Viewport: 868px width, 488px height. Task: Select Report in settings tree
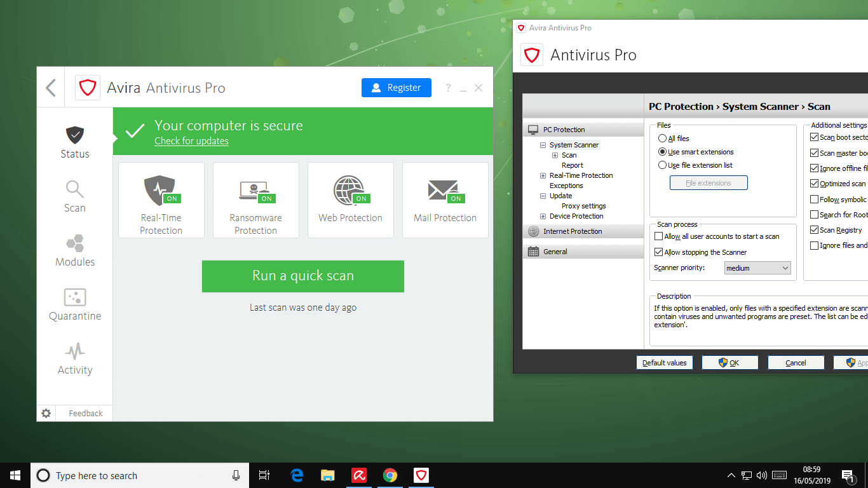click(572, 165)
